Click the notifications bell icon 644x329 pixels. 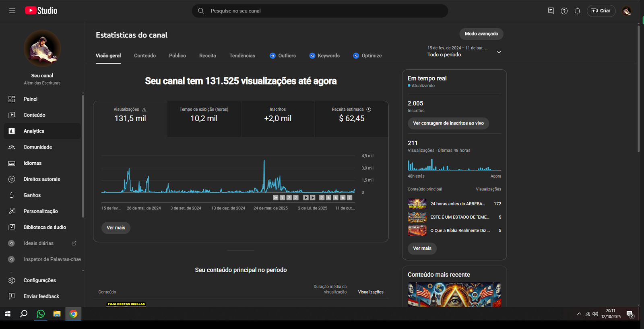pyautogui.click(x=578, y=11)
